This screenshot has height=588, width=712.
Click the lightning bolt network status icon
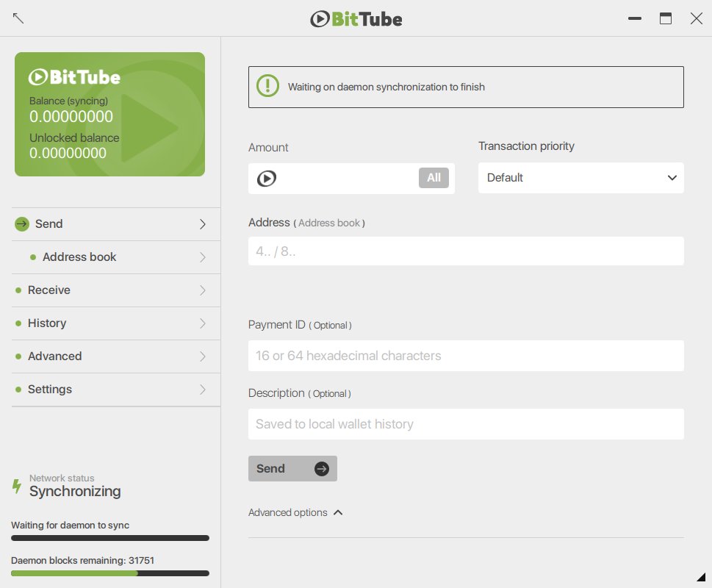click(x=17, y=486)
